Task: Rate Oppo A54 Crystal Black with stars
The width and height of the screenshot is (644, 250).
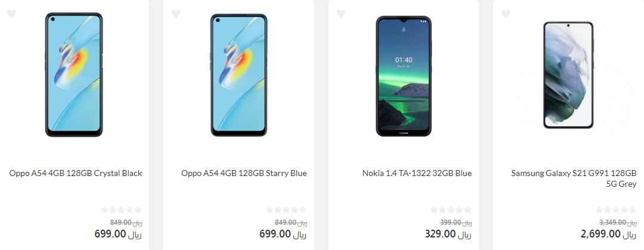Action: point(121,210)
